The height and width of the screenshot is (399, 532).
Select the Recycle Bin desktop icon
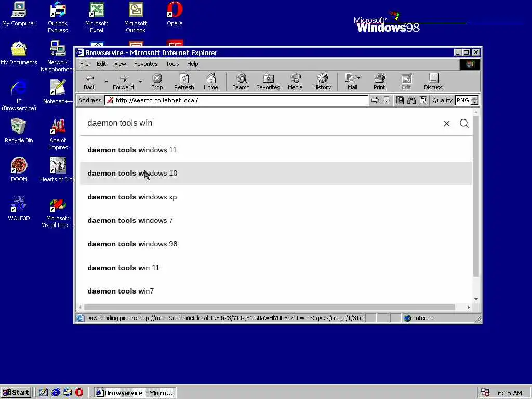[19, 131]
